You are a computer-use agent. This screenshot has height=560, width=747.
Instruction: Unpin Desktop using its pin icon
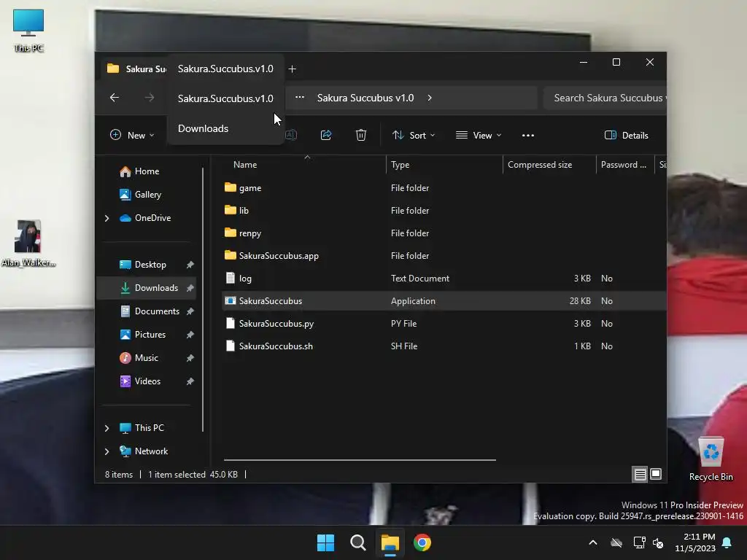coord(190,265)
